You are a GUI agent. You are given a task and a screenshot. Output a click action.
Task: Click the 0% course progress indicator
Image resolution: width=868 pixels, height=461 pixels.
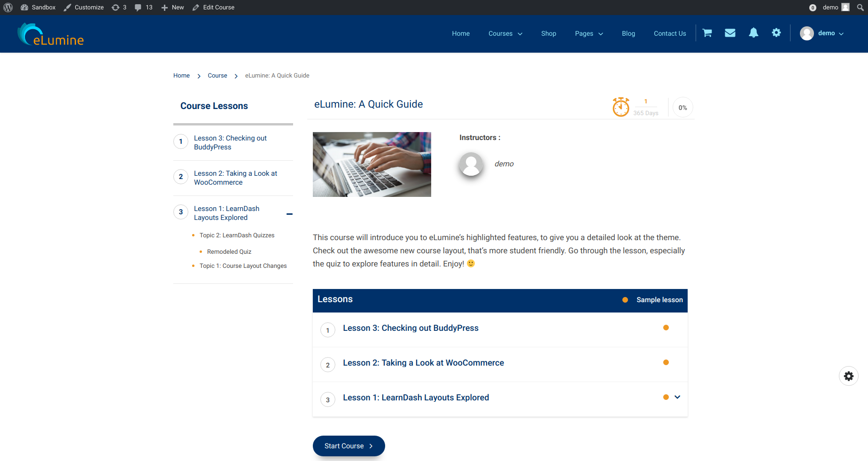pos(682,108)
